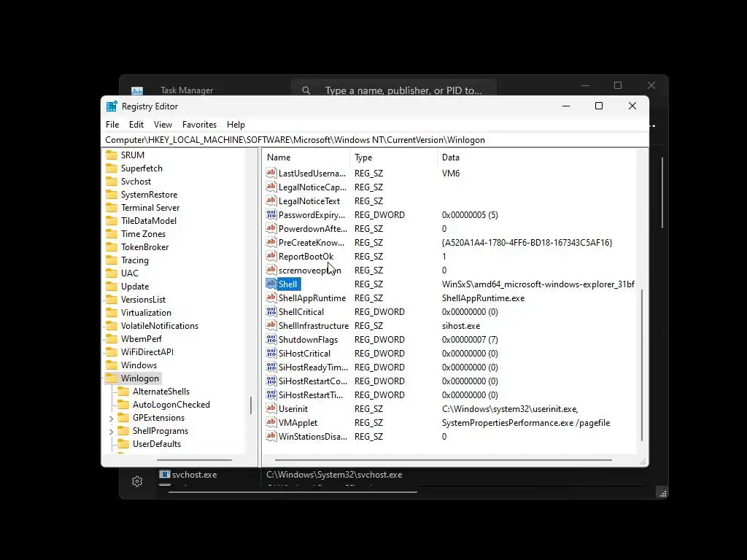The image size is (747, 560).
Task: Minimize the Registry Editor window
Action: click(566, 106)
